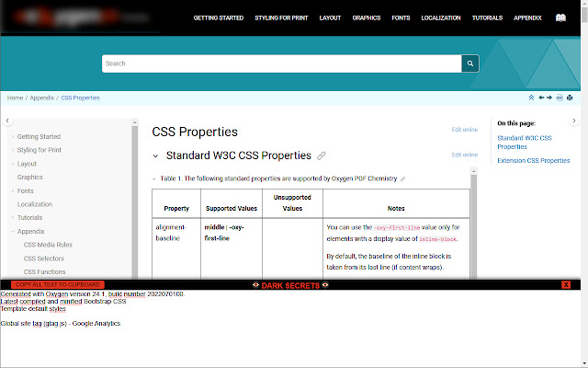
Task: Click the blurred site logo
Action: pos(81,17)
